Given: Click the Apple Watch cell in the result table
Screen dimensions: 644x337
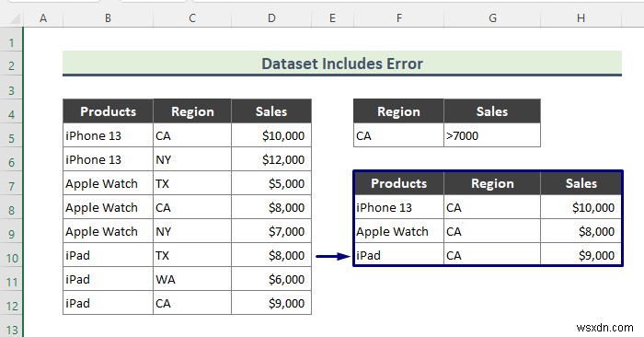Looking at the screenshot, I should (x=398, y=231).
